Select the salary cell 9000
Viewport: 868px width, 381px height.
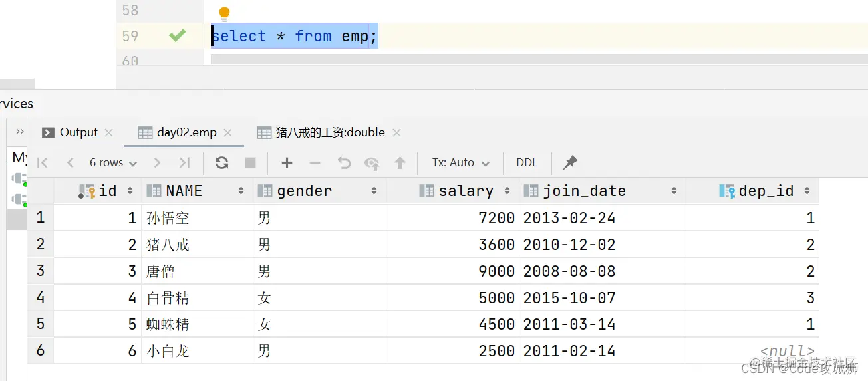[x=452, y=271]
